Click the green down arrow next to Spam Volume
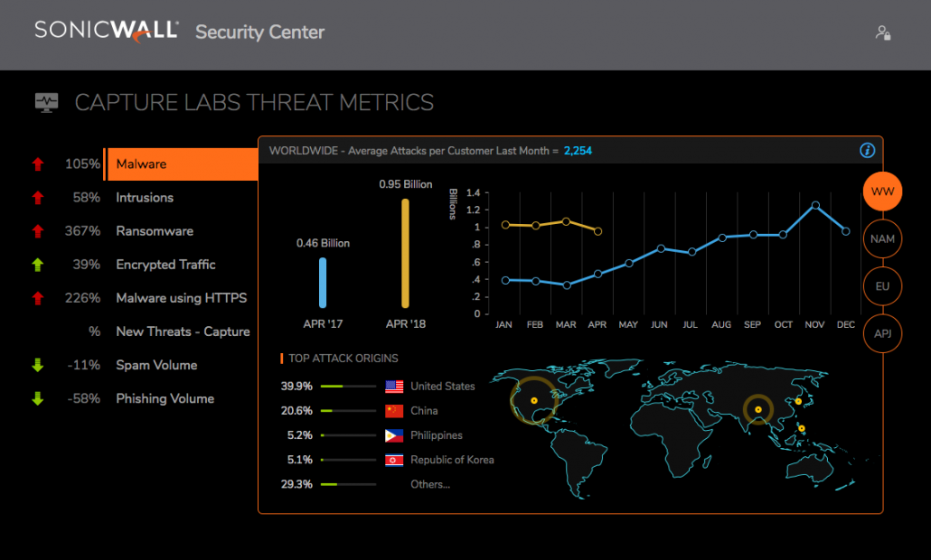 pos(37,365)
